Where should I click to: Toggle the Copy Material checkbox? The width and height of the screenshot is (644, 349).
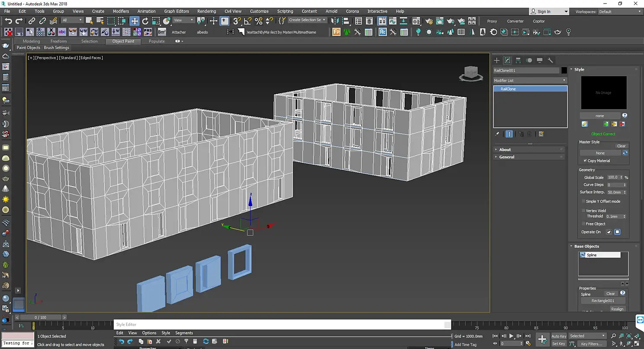pyautogui.click(x=585, y=161)
